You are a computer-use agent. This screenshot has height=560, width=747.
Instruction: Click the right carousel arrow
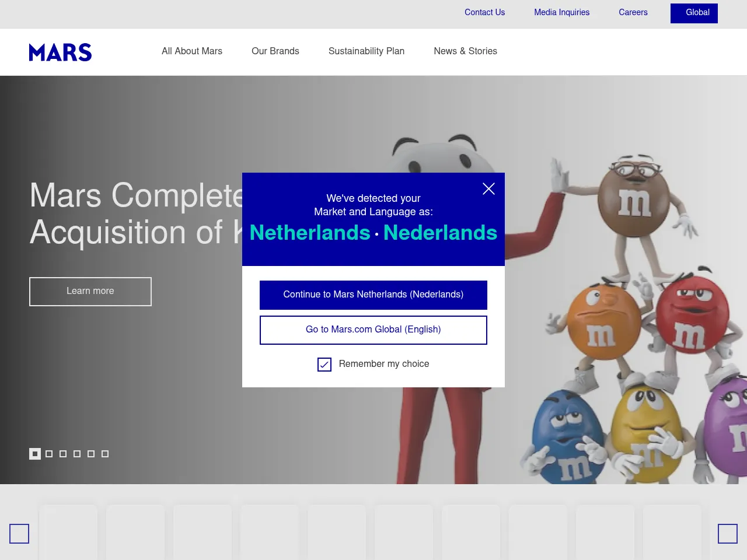pos(727,533)
